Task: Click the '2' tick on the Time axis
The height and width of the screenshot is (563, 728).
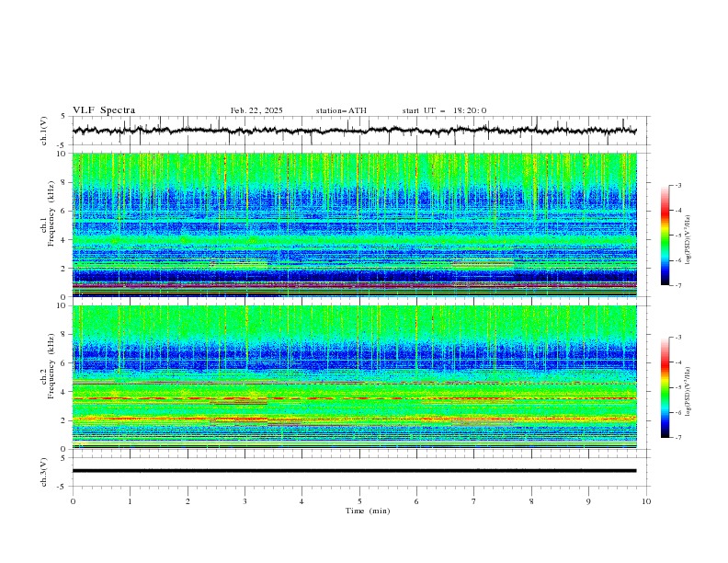Action: pos(188,501)
